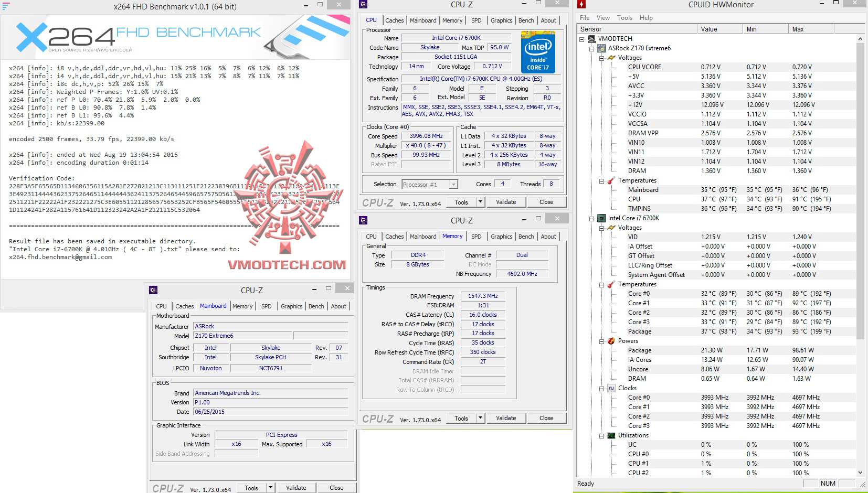This screenshot has height=493, width=868.
Task: Click Validate in the CPU-Z CPU tab window
Action: point(506,202)
